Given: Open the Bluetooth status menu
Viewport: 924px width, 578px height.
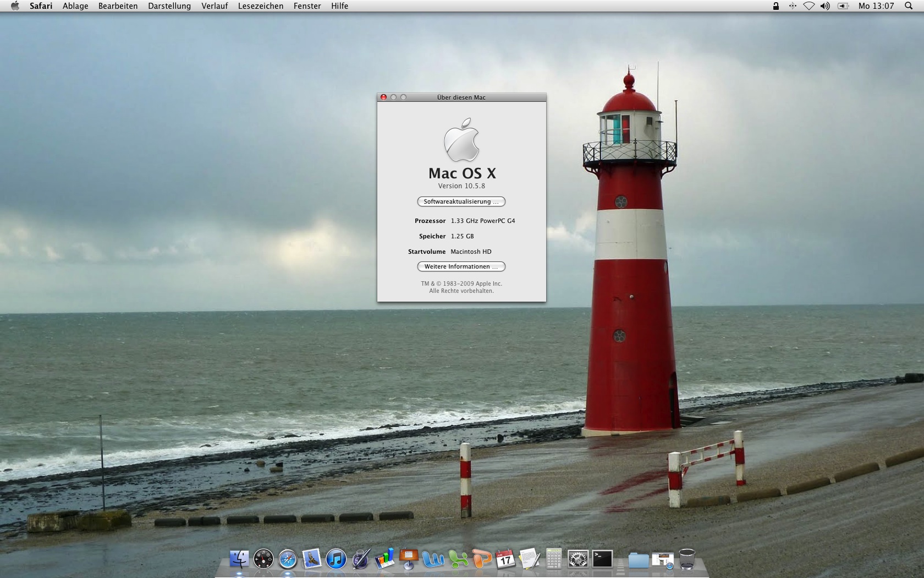Looking at the screenshot, I should (793, 6).
